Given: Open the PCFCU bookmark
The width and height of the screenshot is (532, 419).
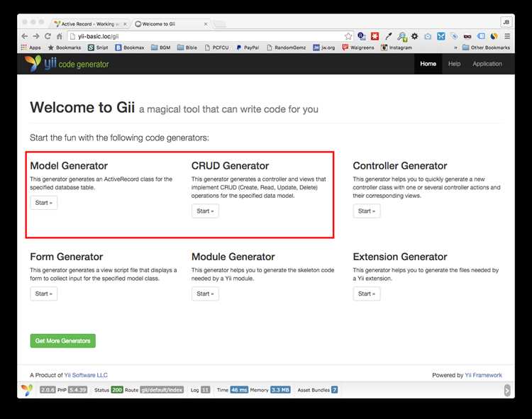Looking at the screenshot, I should (x=217, y=48).
